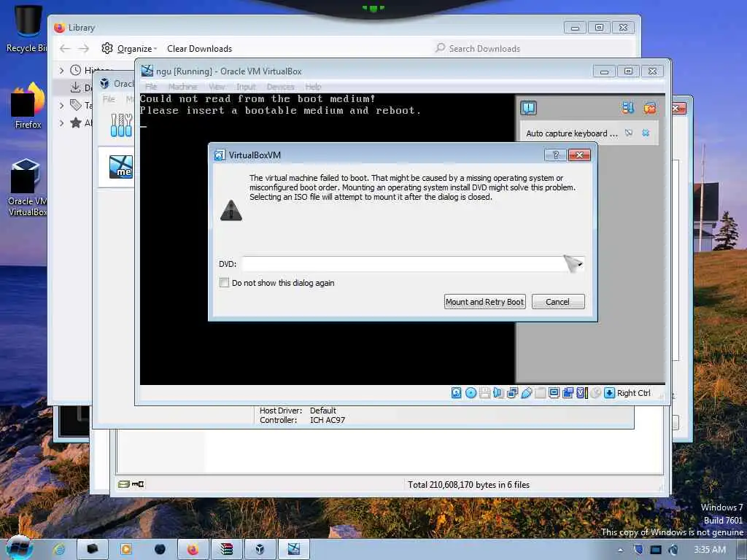Click the ICH AC97 controller value
The image size is (747, 560).
point(328,420)
